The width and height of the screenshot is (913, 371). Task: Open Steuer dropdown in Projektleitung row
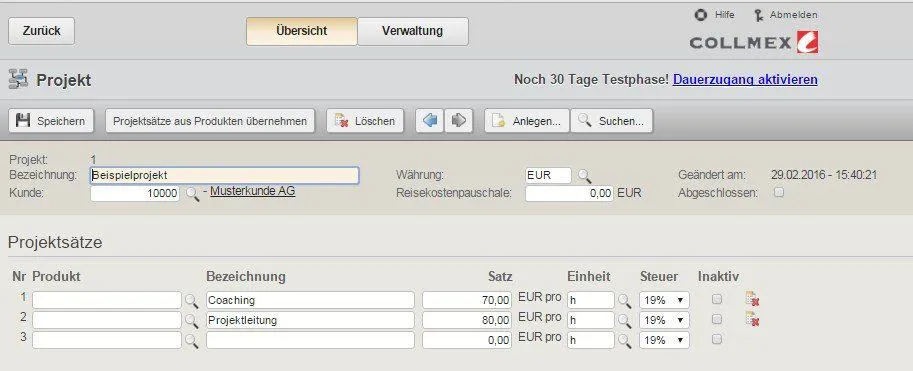click(x=664, y=320)
